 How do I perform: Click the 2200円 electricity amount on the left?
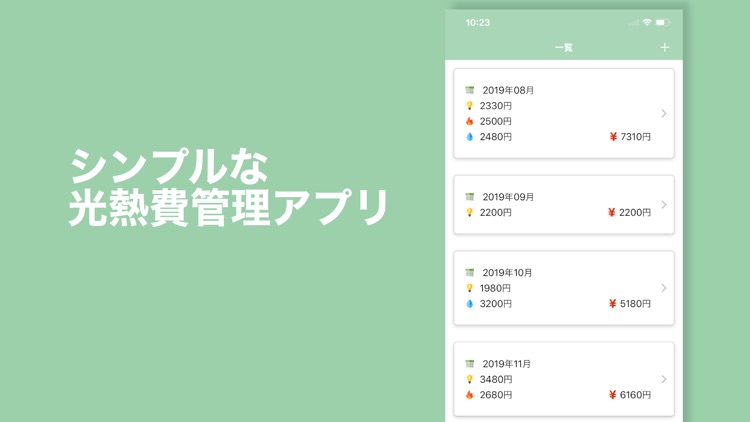(496, 212)
